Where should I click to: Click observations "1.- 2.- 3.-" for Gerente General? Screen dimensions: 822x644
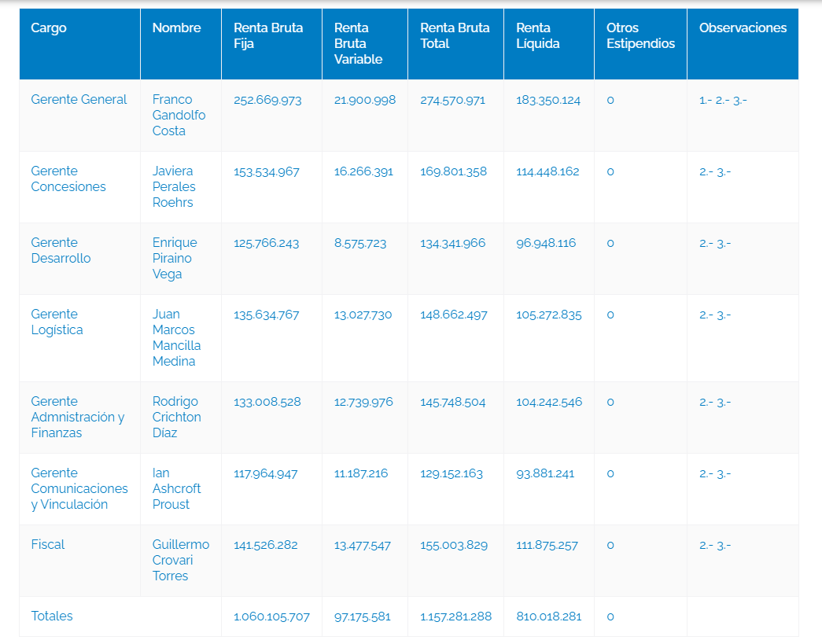click(x=723, y=100)
